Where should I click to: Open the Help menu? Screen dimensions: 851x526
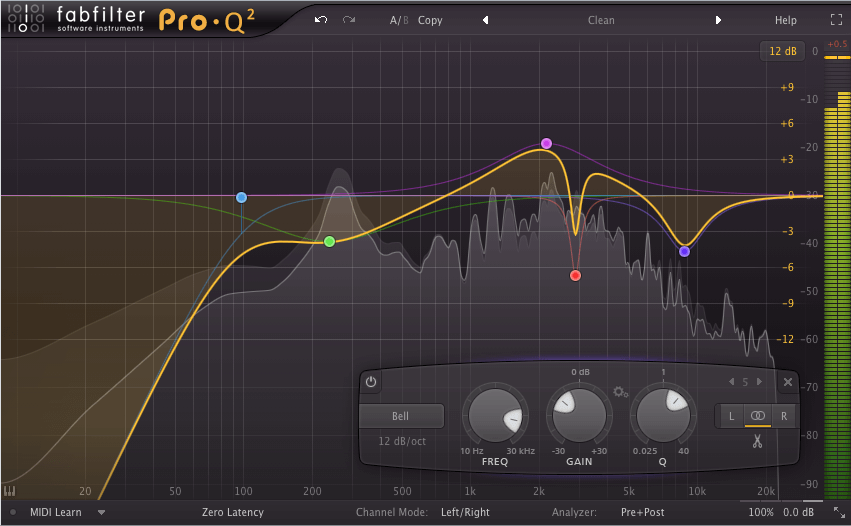point(785,20)
